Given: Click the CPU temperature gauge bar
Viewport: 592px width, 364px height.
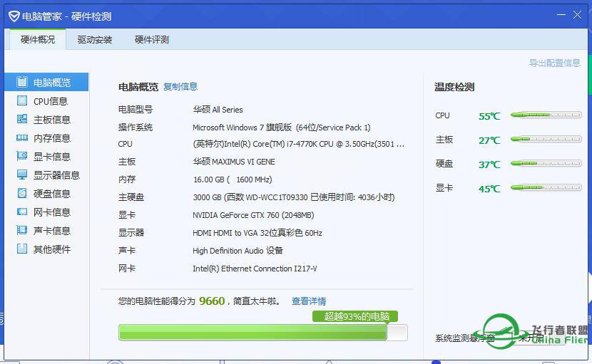Looking at the screenshot, I should 546,115.
